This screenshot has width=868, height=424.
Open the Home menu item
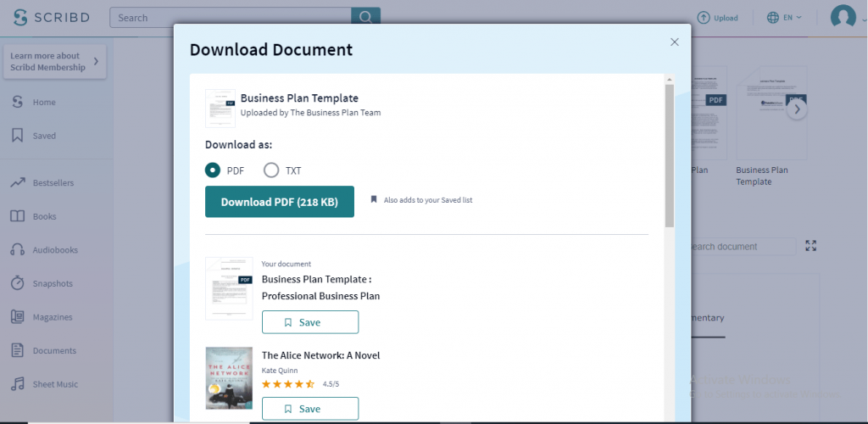point(44,103)
